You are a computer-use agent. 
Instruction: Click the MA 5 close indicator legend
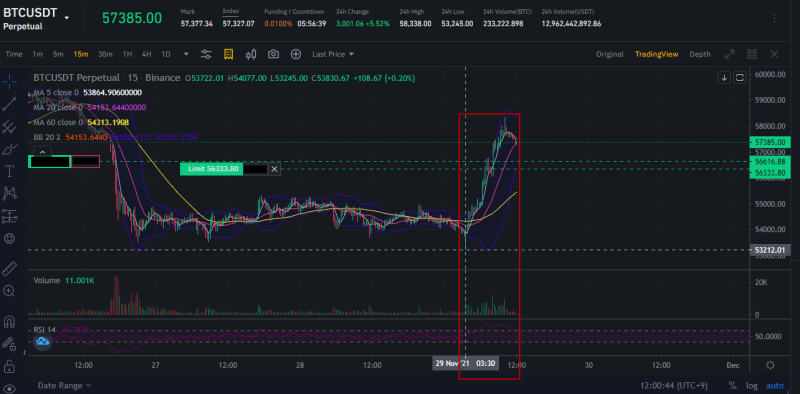[x=88, y=92]
